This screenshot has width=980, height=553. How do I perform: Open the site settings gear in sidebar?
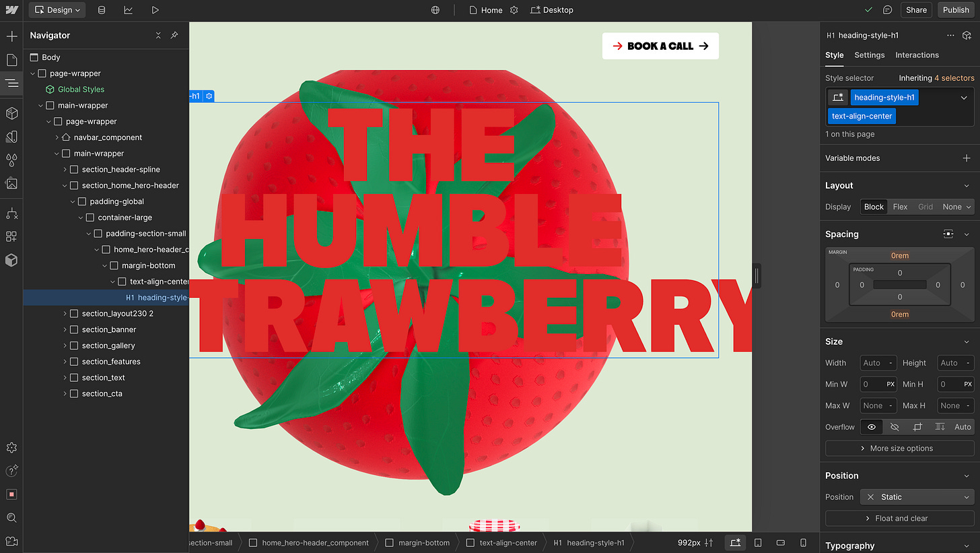tap(11, 448)
